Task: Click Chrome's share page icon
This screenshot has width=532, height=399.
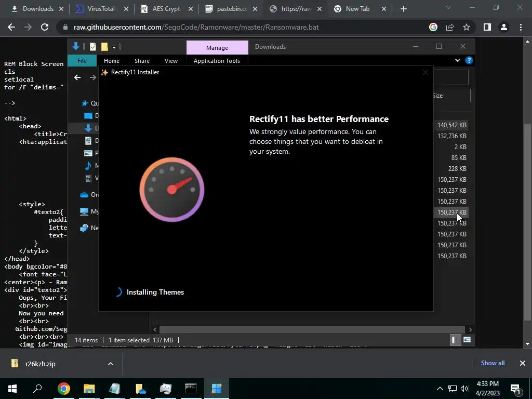Action: (x=450, y=27)
